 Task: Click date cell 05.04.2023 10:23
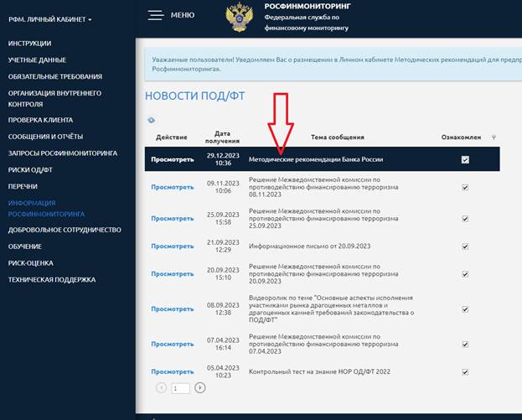(223, 371)
